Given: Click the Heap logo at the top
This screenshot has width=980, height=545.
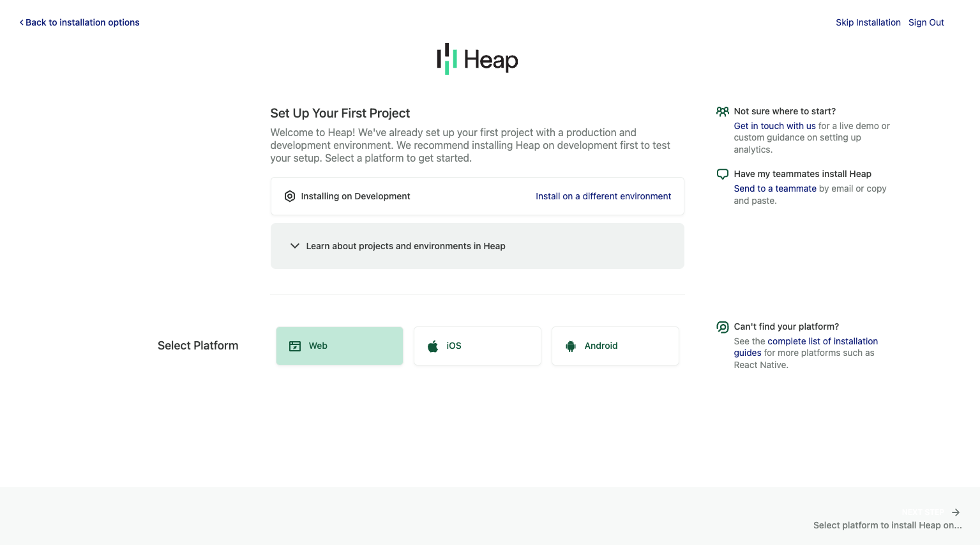Looking at the screenshot, I should [x=477, y=59].
